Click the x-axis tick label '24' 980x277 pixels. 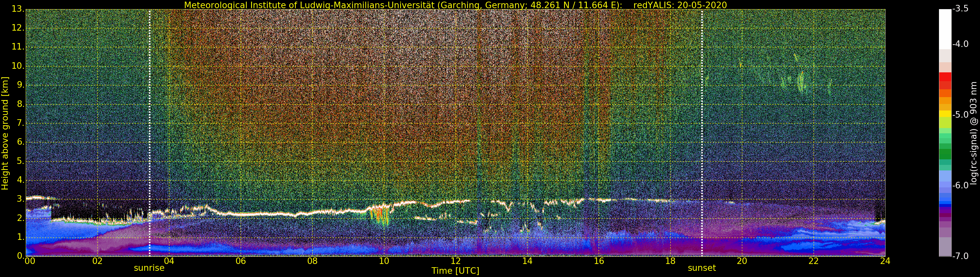click(885, 261)
